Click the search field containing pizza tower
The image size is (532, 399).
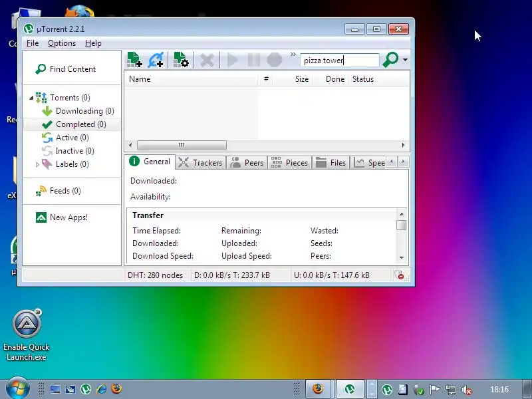coord(339,61)
